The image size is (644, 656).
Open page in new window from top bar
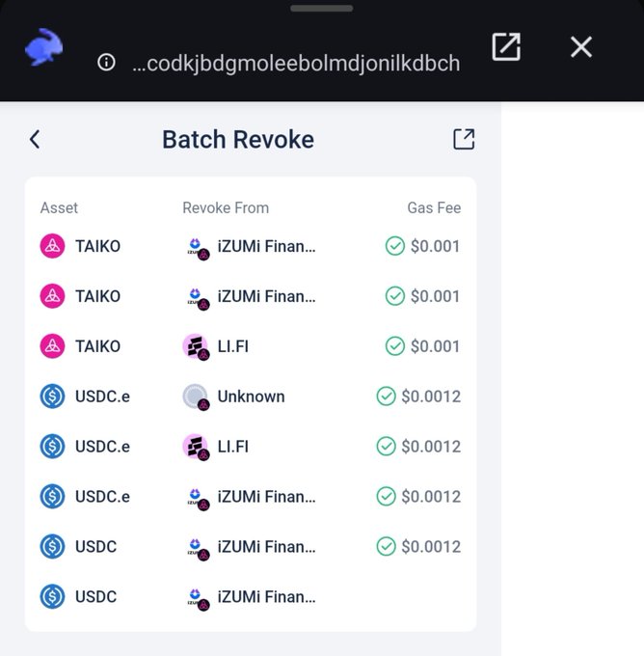coord(506,46)
